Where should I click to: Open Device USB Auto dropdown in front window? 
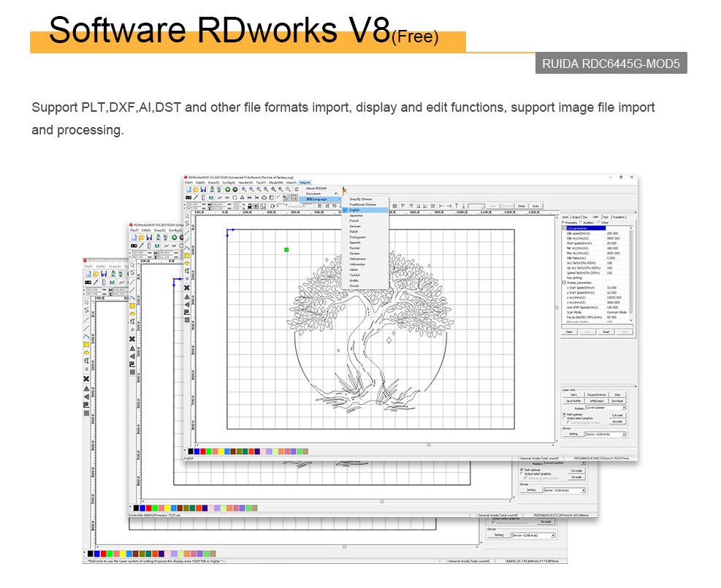[x=606, y=434]
